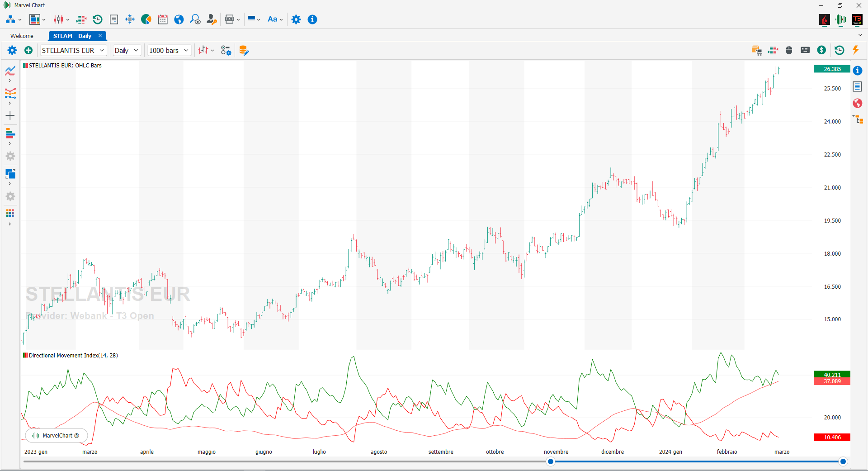Open the colored grid tool in left sidebar
Image resolution: width=868 pixels, height=471 pixels.
tap(10, 213)
